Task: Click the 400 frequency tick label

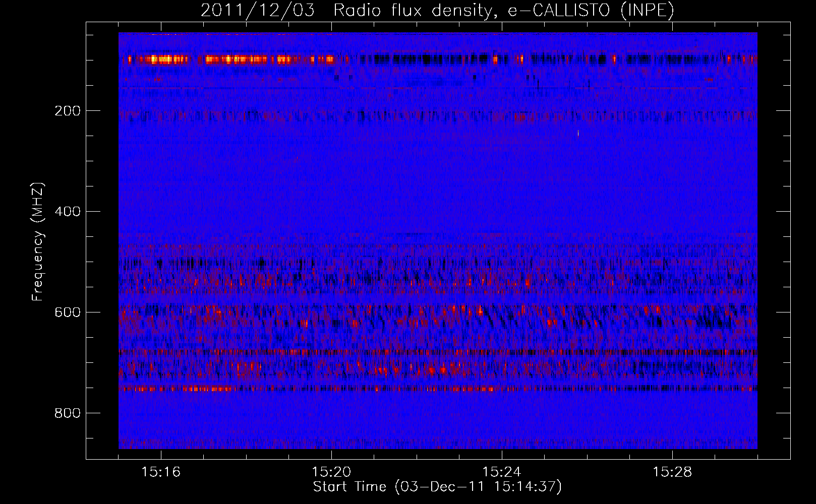Action: point(67,212)
